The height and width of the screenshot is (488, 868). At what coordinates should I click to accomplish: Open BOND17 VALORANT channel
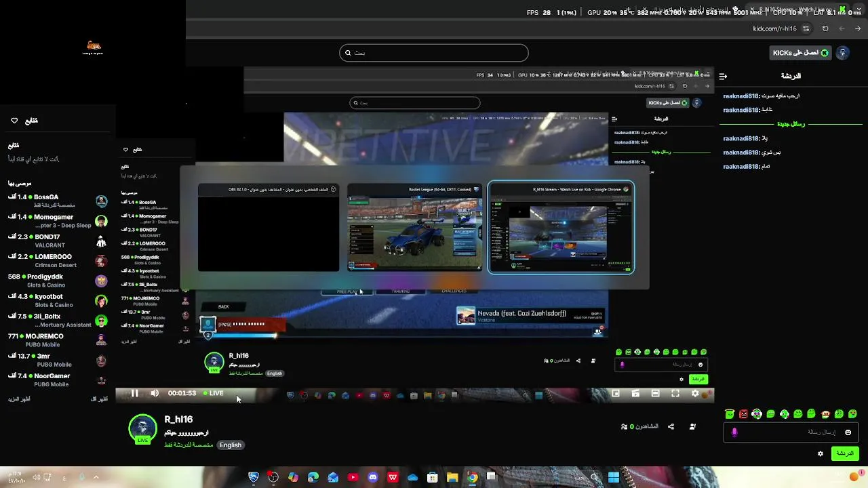click(x=57, y=241)
